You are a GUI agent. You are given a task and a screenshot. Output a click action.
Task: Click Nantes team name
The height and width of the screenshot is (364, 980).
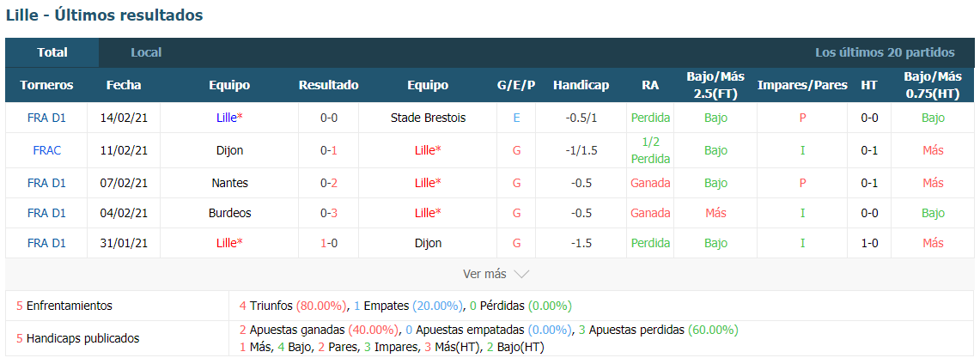click(x=229, y=183)
